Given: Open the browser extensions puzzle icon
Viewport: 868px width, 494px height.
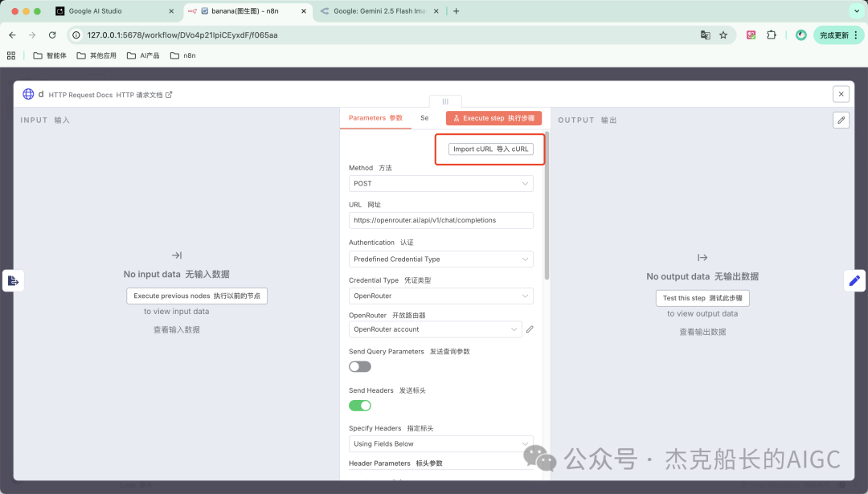Looking at the screenshot, I should 771,35.
